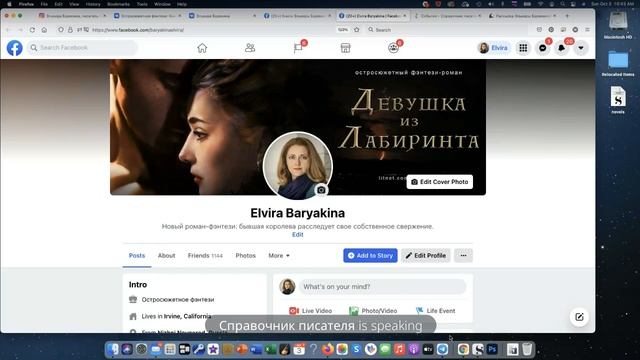Click the Firefox Back arrow
The height and width of the screenshot is (360, 640).
pos(8,30)
